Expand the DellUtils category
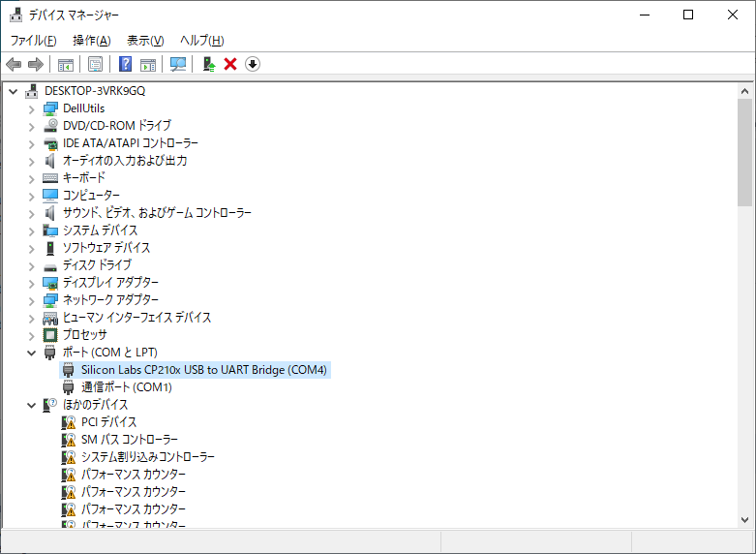This screenshot has width=756, height=554. tap(31, 108)
